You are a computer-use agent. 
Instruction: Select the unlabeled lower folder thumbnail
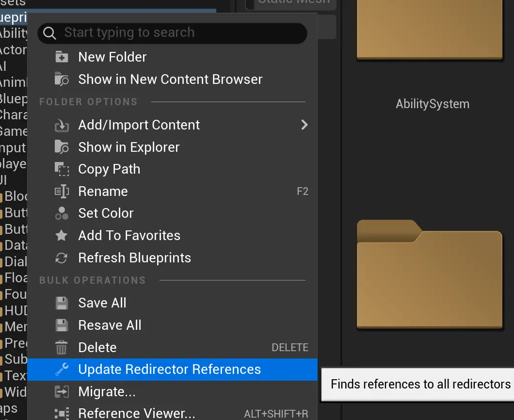tap(430, 275)
